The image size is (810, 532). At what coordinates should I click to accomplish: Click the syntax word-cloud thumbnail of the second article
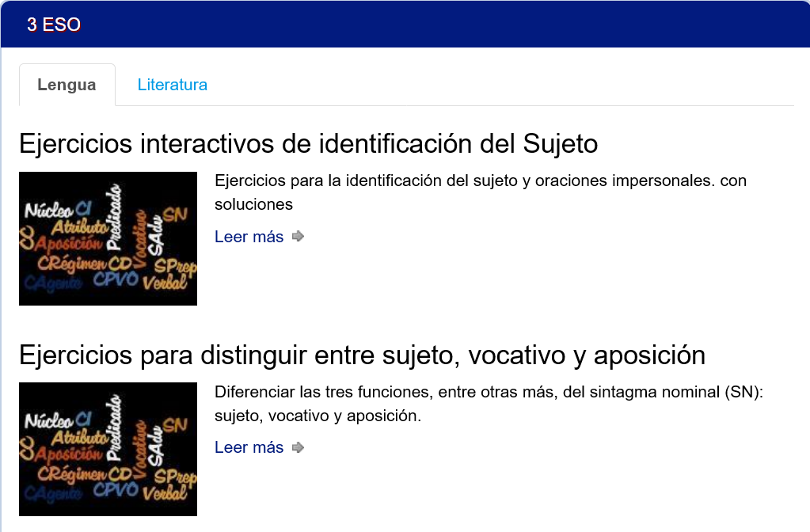(x=108, y=449)
